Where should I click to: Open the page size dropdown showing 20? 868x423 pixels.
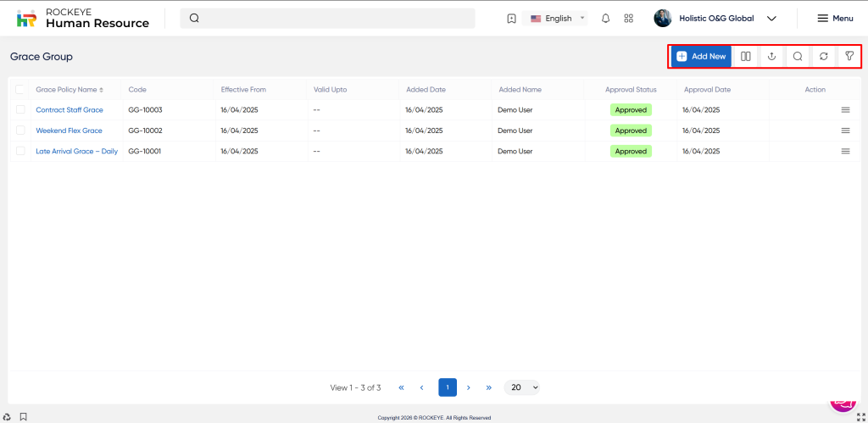(521, 387)
